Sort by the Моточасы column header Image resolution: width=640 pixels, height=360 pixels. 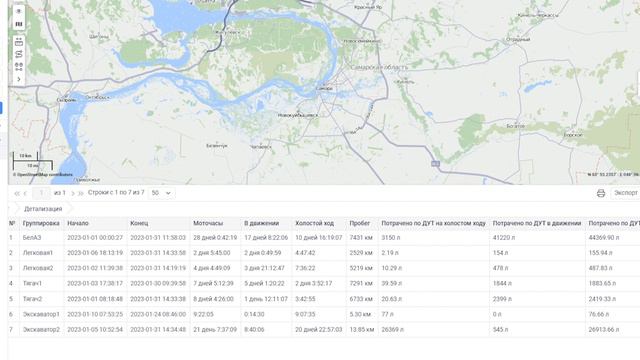(x=208, y=223)
